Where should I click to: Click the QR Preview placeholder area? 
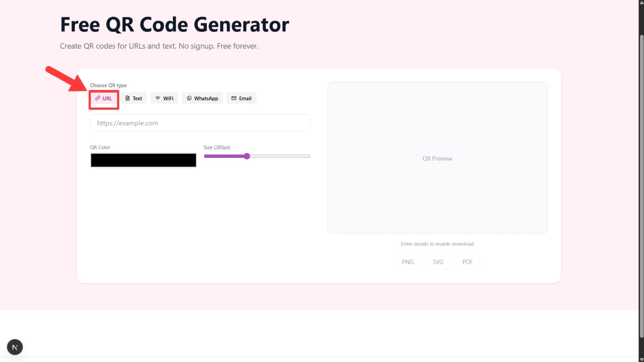(x=437, y=158)
